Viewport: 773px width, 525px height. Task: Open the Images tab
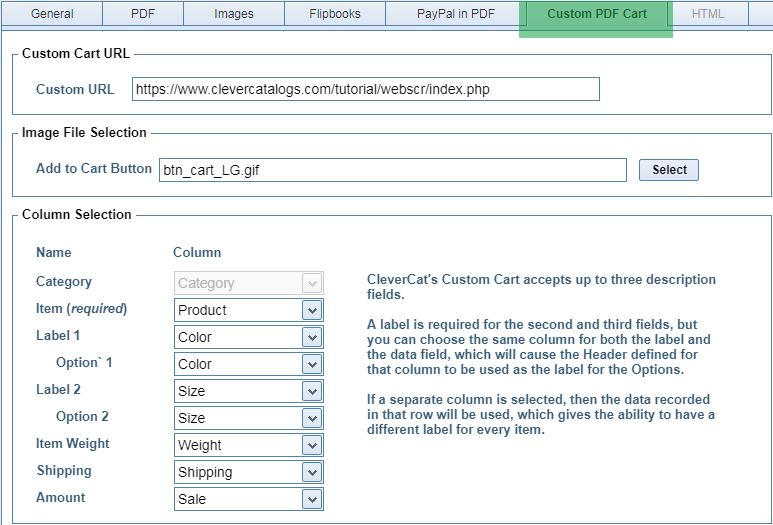pos(233,14)
